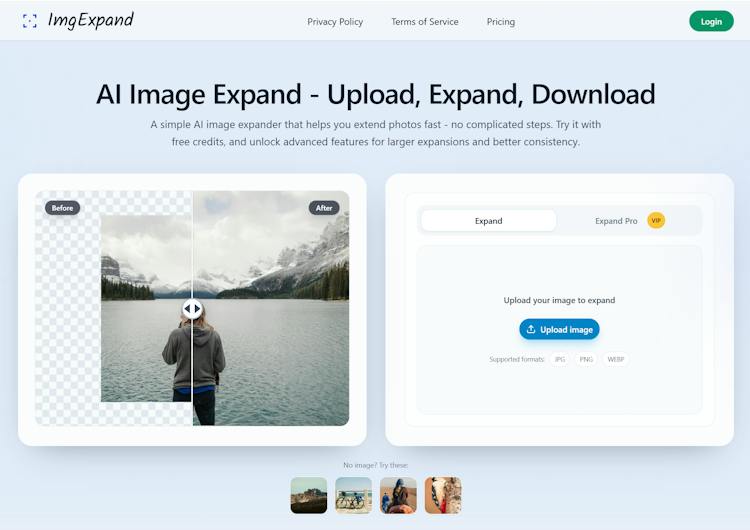Try the fourth sample thumbnail
The width and height of the screenshot is (750, 530).
pyautogui.click(x=443, y=495)
